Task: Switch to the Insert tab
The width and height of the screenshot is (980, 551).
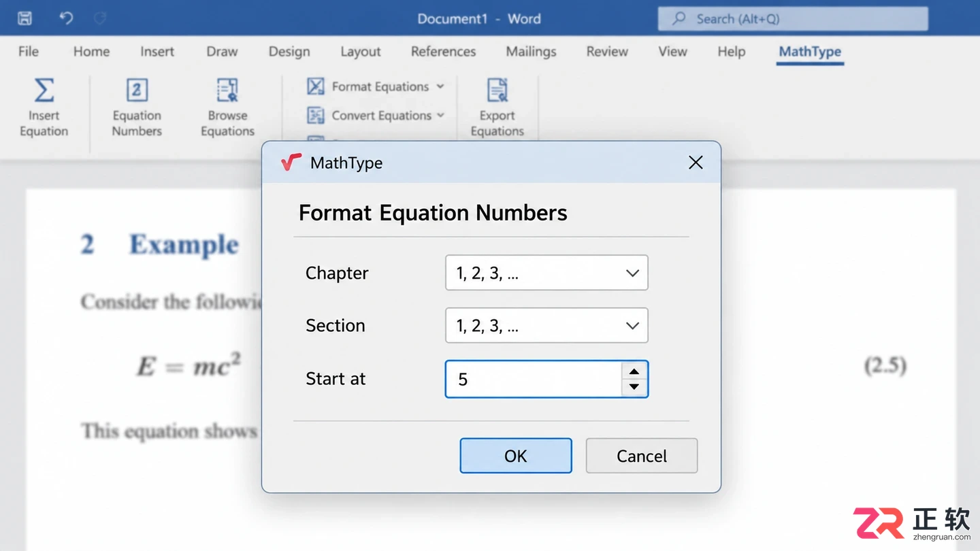Action: (x=157, y=52)
